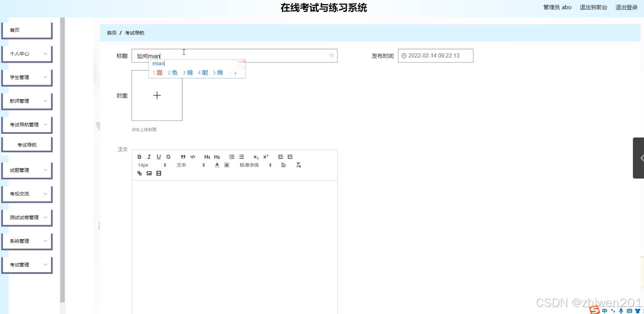Insert a video using the editor toolbar

(159, 173)
